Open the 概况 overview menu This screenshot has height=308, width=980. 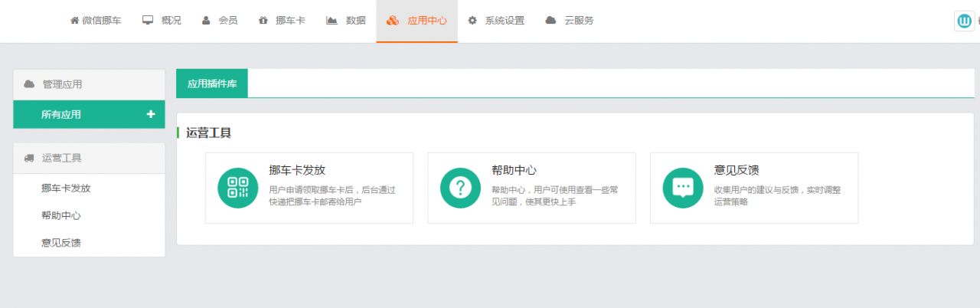click(x=162, y=21)
